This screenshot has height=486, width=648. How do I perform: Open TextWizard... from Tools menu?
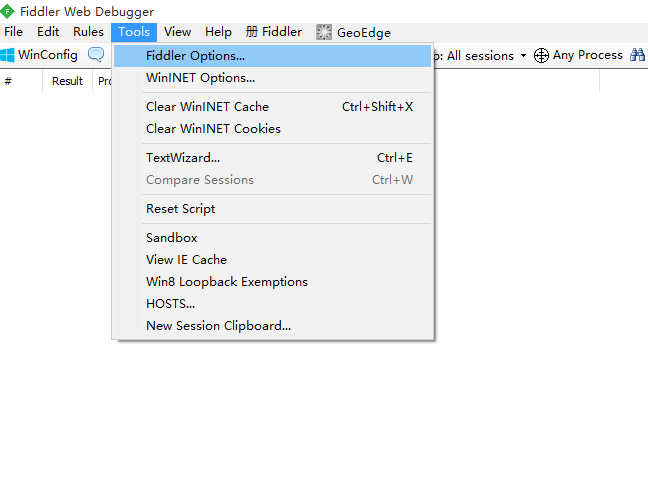pos(272,157)
